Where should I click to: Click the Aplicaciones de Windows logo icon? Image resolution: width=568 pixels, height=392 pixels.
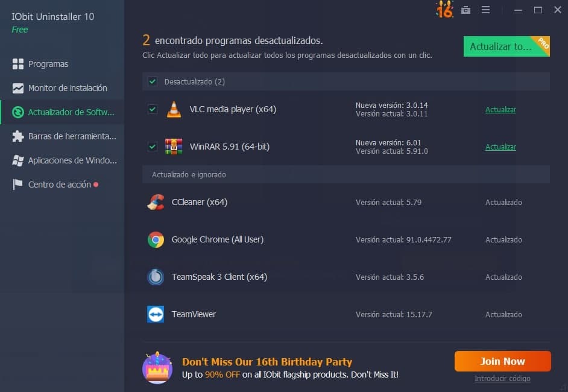(x=17, y=160)
